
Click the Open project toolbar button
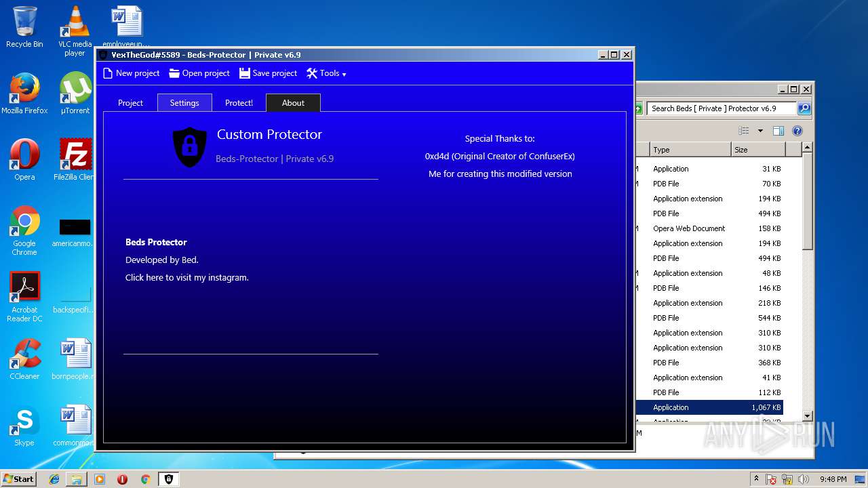click(199, 73)
